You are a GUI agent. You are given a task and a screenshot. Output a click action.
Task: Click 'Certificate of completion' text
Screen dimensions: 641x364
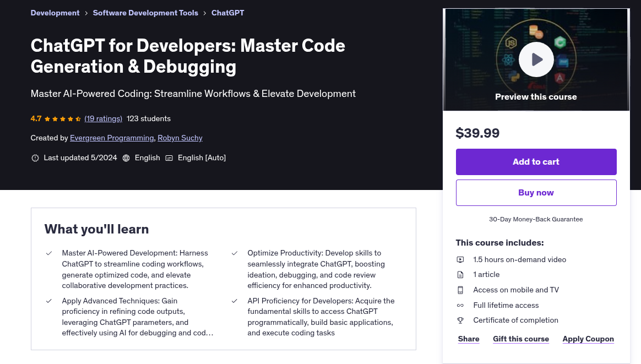515,320
